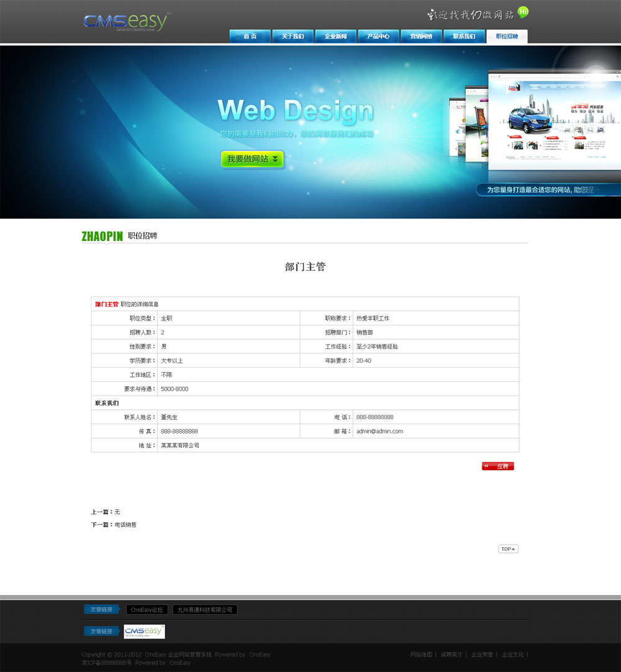The image size is (621, 672).
Task: Open the next article 电话销售 link
Action: tap(125, 525)
